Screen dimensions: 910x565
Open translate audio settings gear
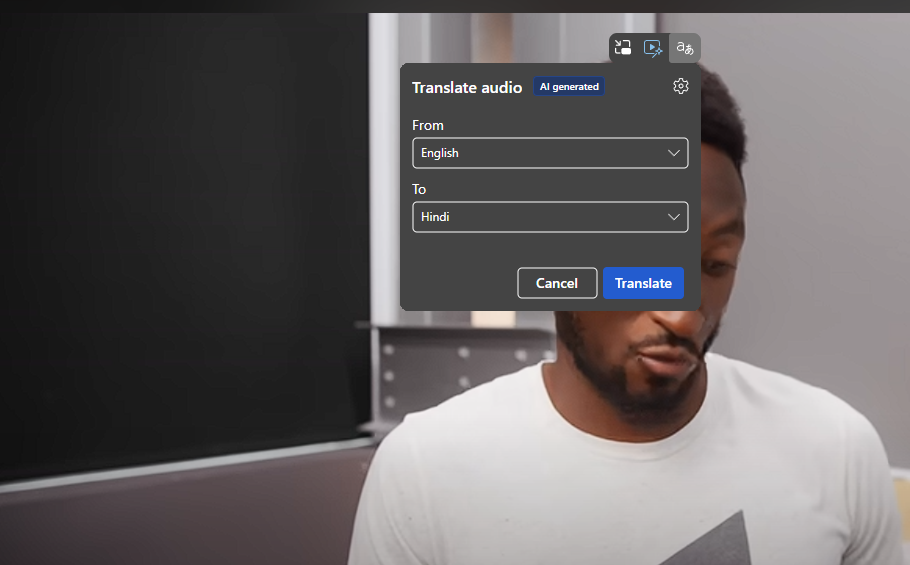(x=681, y=86)
